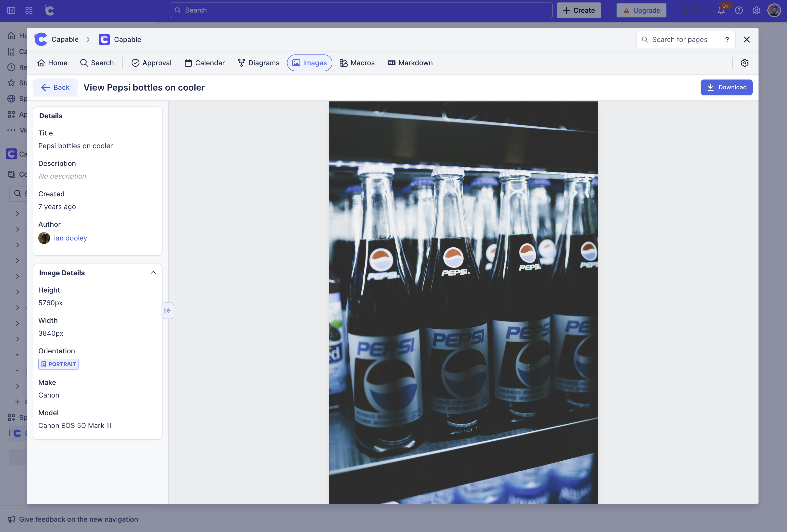787x532 pixels.
Task: Open the Calendar feature icon
Action: [188, 63]
